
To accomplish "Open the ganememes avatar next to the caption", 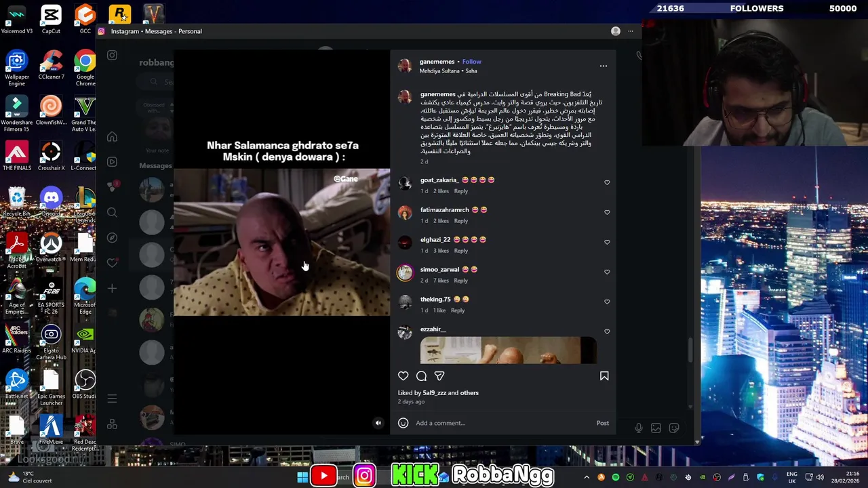I will 405,97.
